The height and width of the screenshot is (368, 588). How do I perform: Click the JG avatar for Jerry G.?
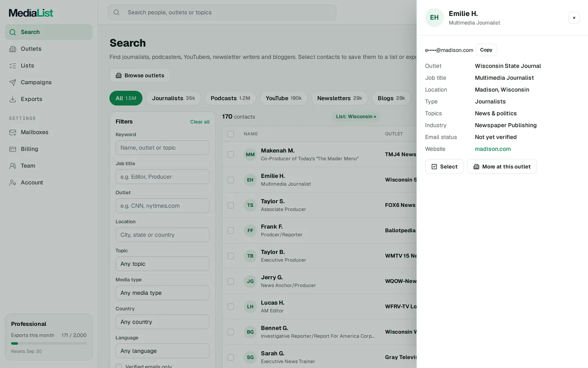tap(250, 281)
